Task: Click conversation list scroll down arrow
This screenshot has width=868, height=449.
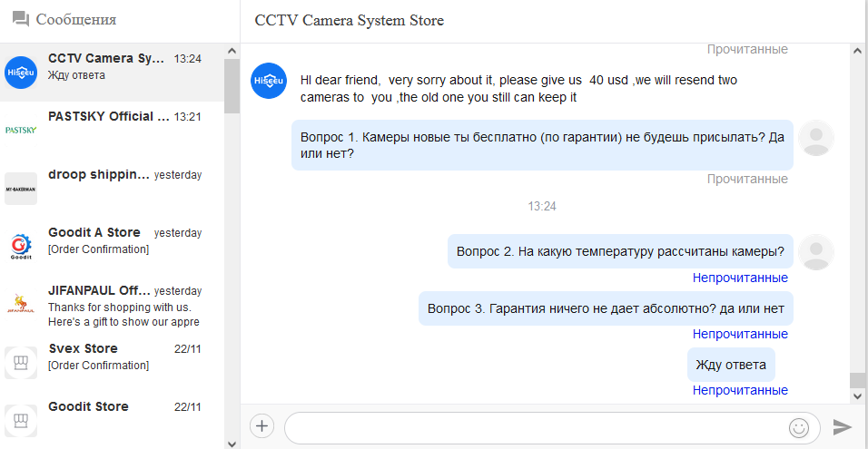Action: 232,444
